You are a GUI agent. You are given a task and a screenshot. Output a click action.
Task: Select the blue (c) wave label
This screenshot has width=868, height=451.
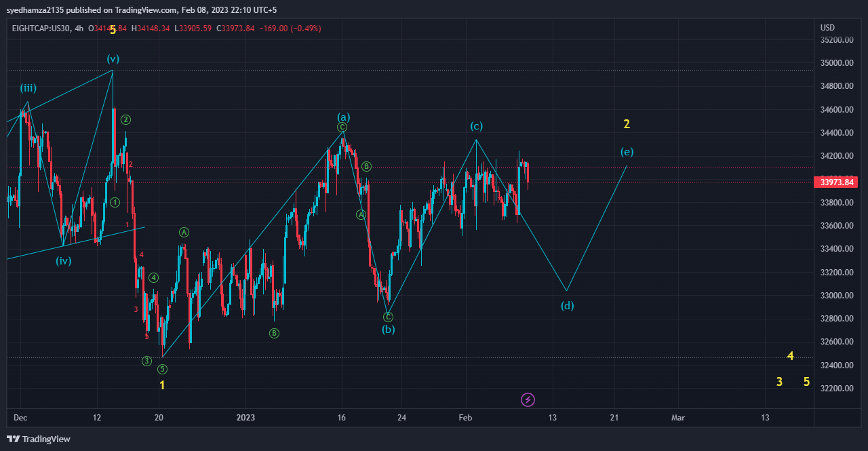pyautogui.click(x=477, y=126)
